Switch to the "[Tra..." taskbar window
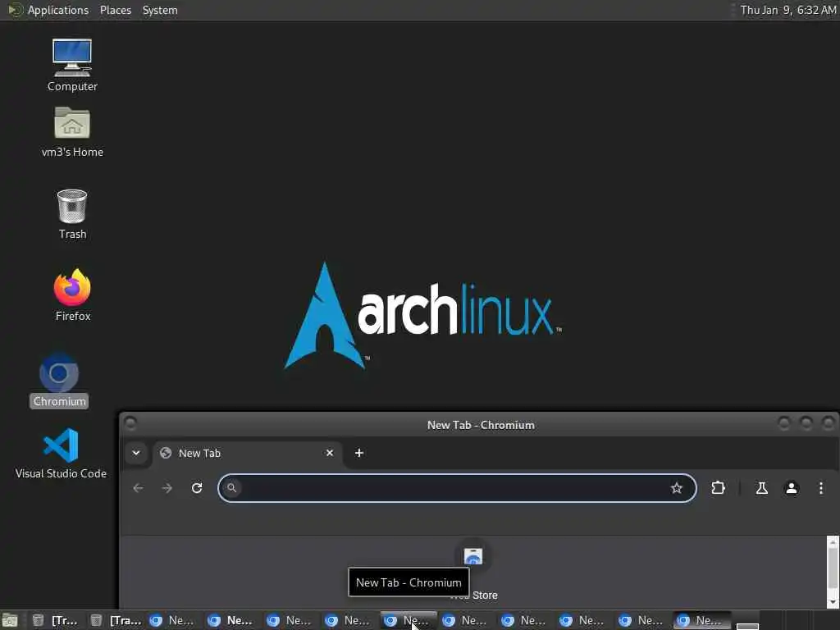The width and height of the screenshot is (840, 630). pos(115,621)
